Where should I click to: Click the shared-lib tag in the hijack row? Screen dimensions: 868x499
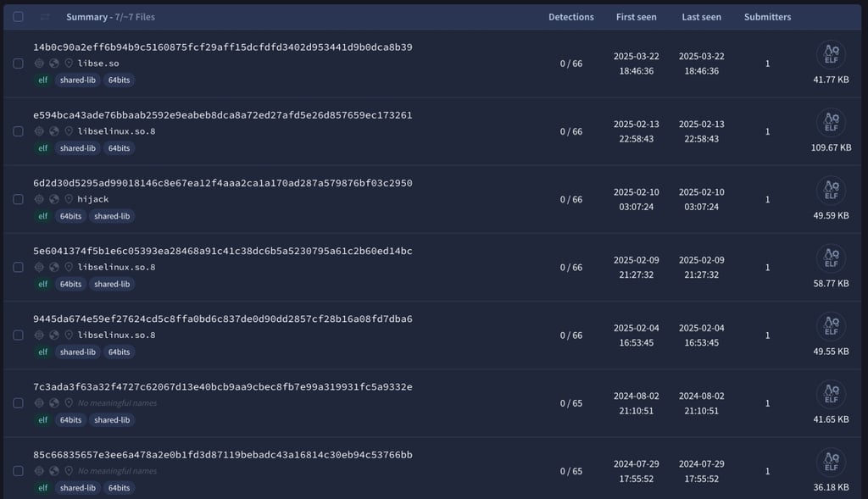click(x=112, y=216)
